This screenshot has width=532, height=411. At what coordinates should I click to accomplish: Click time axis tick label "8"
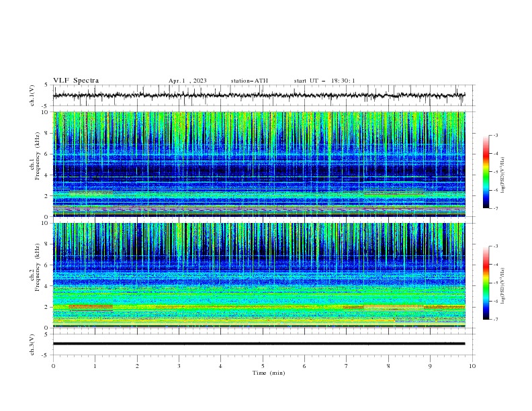[388, 366]
